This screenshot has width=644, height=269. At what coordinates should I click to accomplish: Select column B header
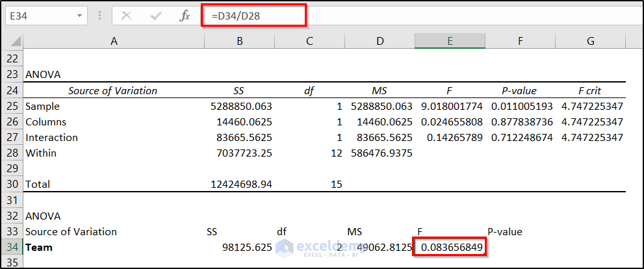(x=239, y=41)
